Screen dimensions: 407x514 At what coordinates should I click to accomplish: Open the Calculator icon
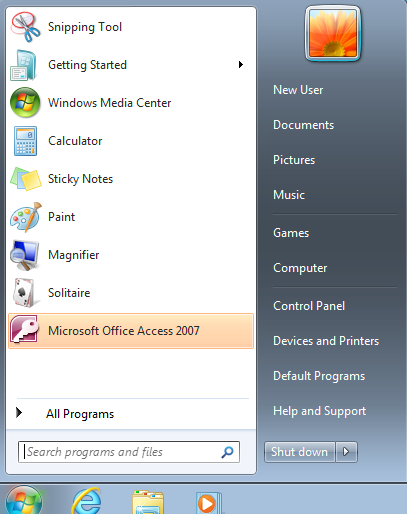[25, 141]
